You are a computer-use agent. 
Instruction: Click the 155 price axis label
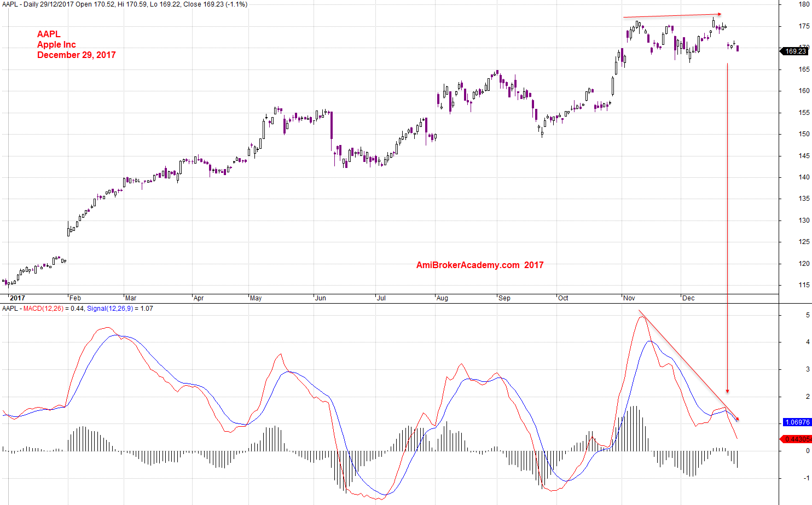pyautogui.click(x=804, y=113)
